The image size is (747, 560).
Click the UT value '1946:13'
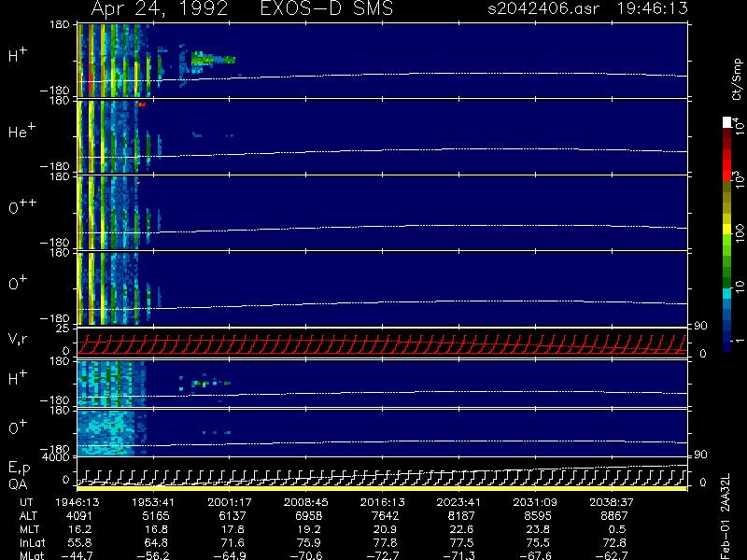78,502
